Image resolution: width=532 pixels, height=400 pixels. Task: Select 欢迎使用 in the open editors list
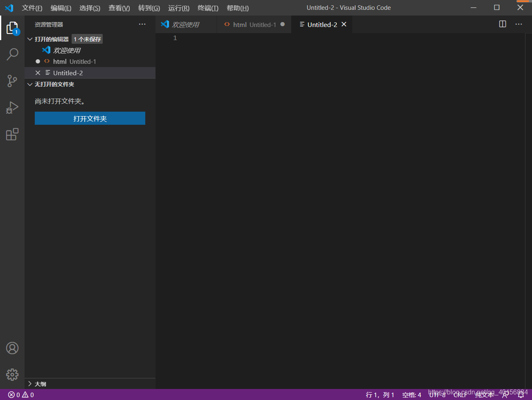(x=90, y=50)
